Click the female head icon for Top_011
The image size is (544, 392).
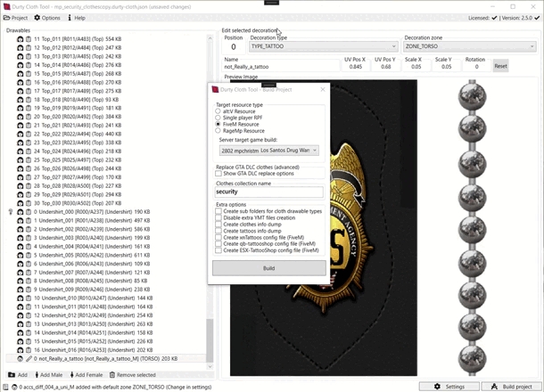[21, 39]
